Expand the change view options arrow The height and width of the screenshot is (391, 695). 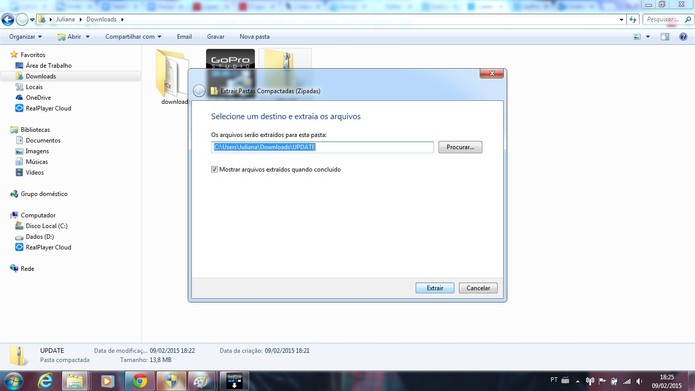point(648,37)
